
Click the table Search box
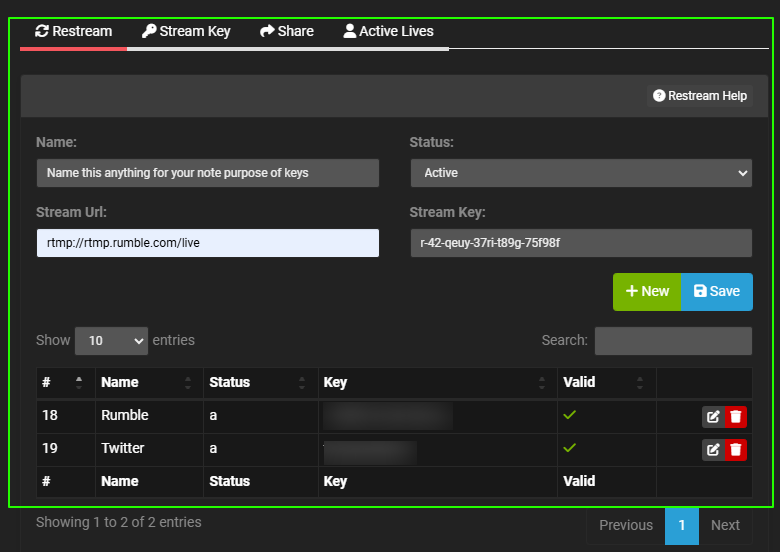[x=673, y=340]
